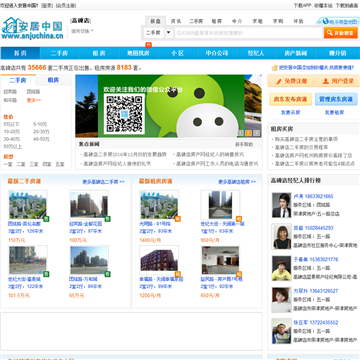Click 下载到桌面 in the top bar
The image size is (360, 360).
coord(347,5)
